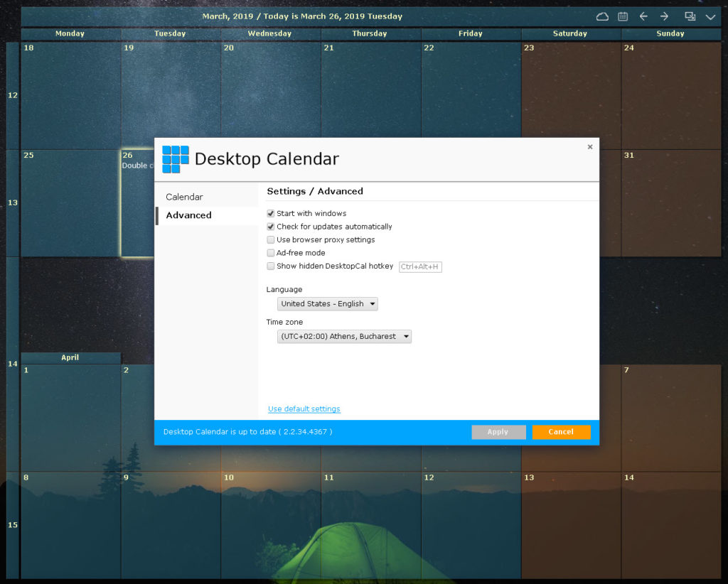This screenshot has width=728, height=584.
Task: Expand the calendar header chevron menu
Action: pyautogui.click(x=710, y=17)
